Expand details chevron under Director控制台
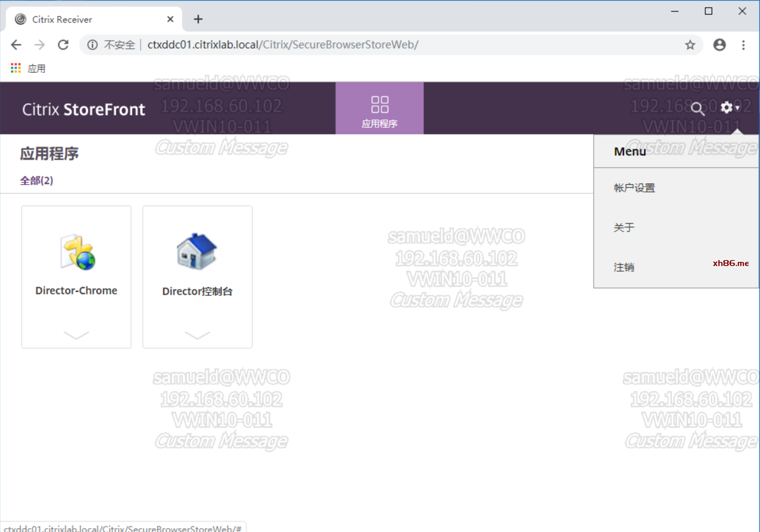The width and height of the screenshot is (760, 532). tap(197, 335)
